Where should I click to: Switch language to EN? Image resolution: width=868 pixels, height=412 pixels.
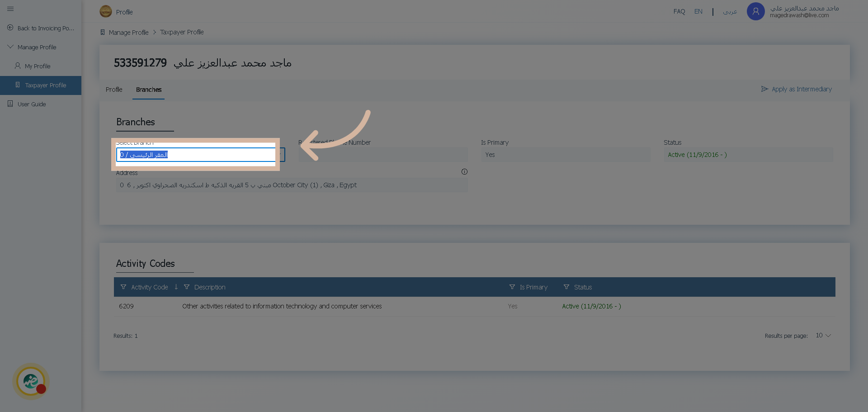(x=698, y=11)
